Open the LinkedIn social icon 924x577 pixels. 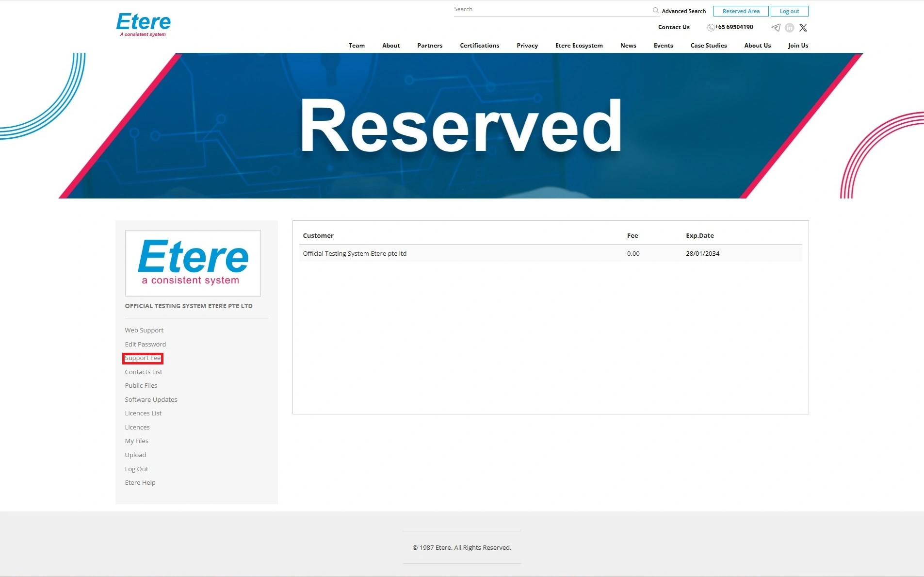tap(790, 28)
